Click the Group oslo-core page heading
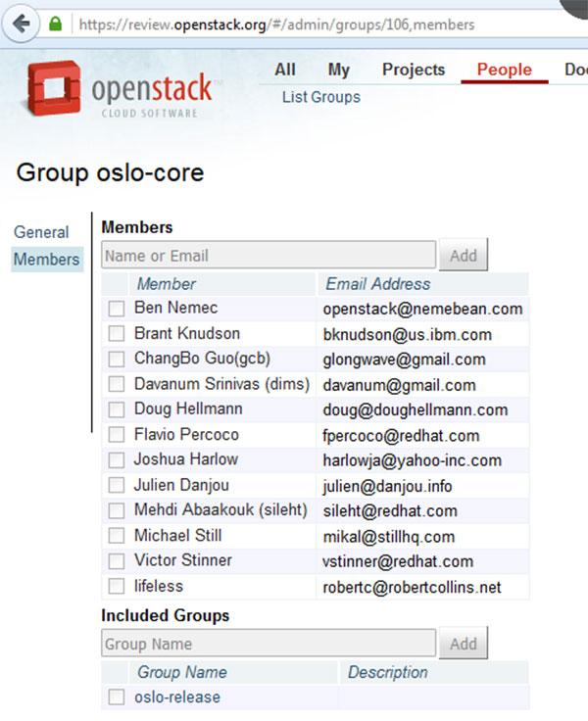The width and height of the screenshot is (588, 721). [110, 172]
